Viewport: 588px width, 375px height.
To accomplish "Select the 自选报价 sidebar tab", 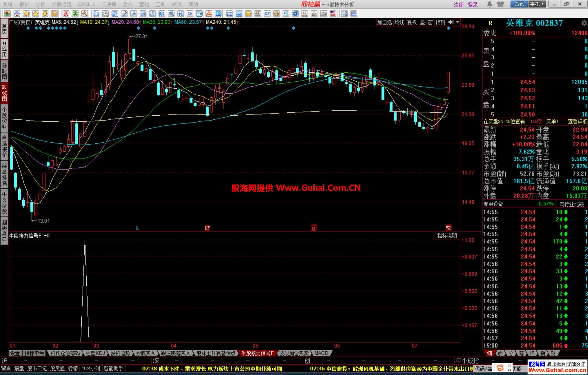I will pos(4,146).
